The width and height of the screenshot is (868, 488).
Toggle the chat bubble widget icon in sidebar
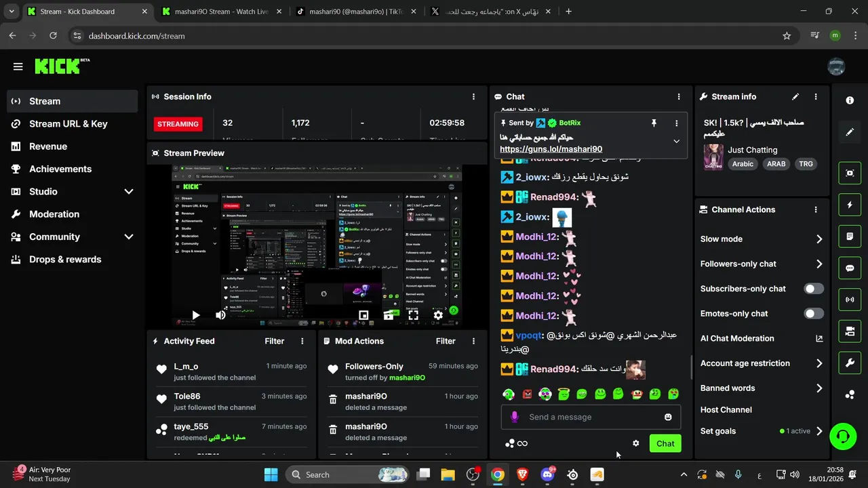(x=850, y=268)
